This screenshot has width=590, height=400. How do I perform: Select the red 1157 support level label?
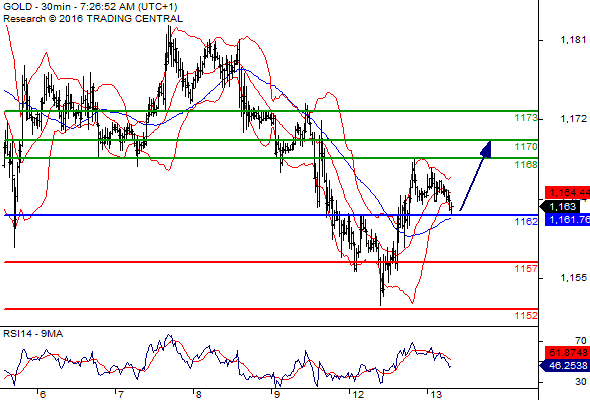point(526,268)
